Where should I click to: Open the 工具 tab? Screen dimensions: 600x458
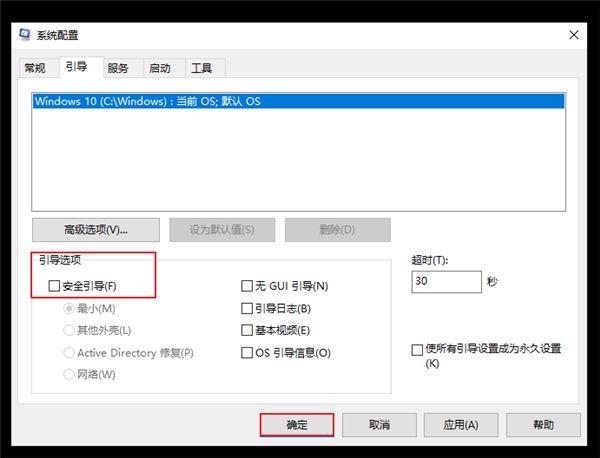[201, 68]
